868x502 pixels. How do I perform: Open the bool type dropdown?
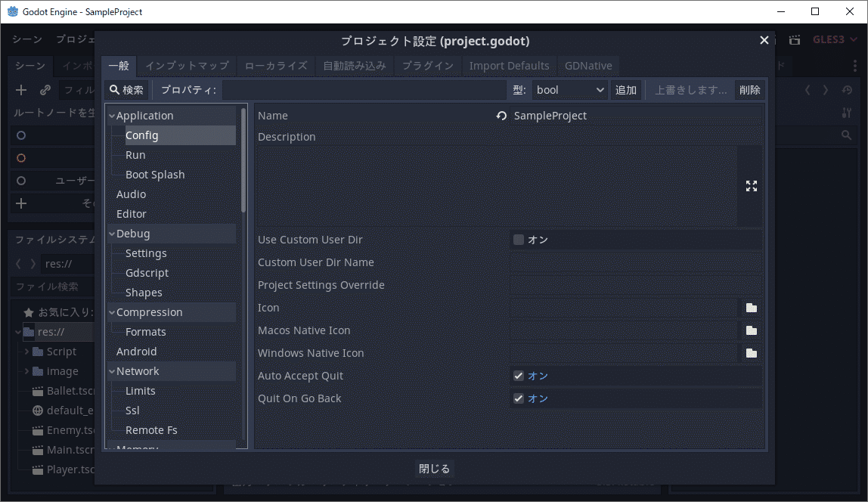[569, 90]
